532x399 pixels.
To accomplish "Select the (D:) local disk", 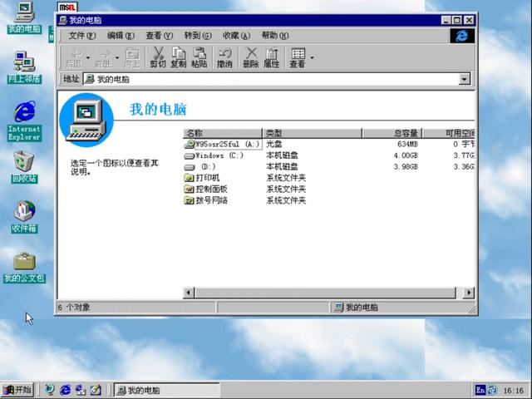I will (200, 166).
